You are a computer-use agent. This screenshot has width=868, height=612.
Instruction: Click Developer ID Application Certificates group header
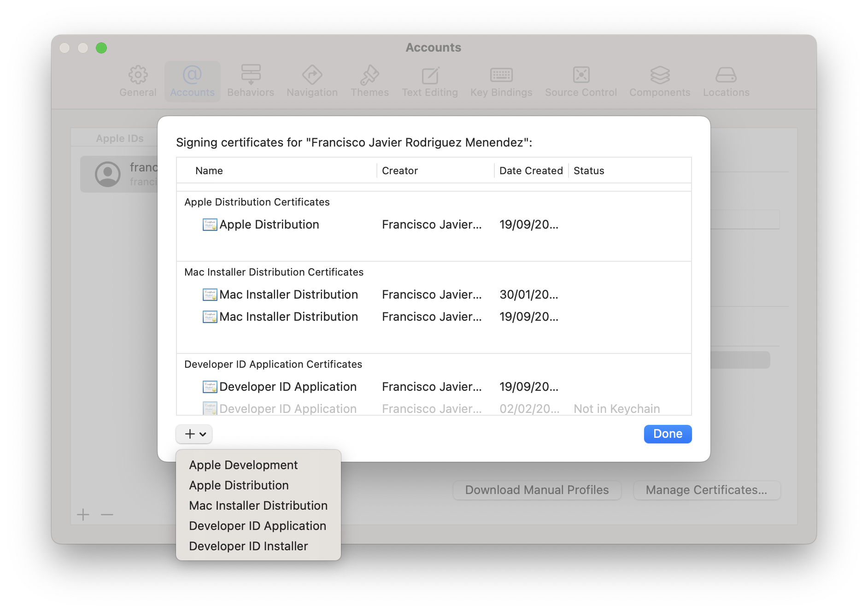tap(273, 365)
